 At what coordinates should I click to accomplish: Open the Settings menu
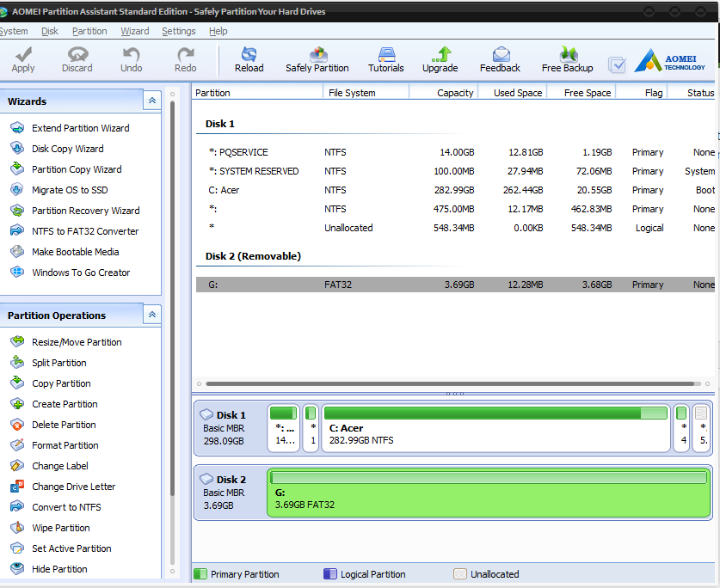[178, 30]
